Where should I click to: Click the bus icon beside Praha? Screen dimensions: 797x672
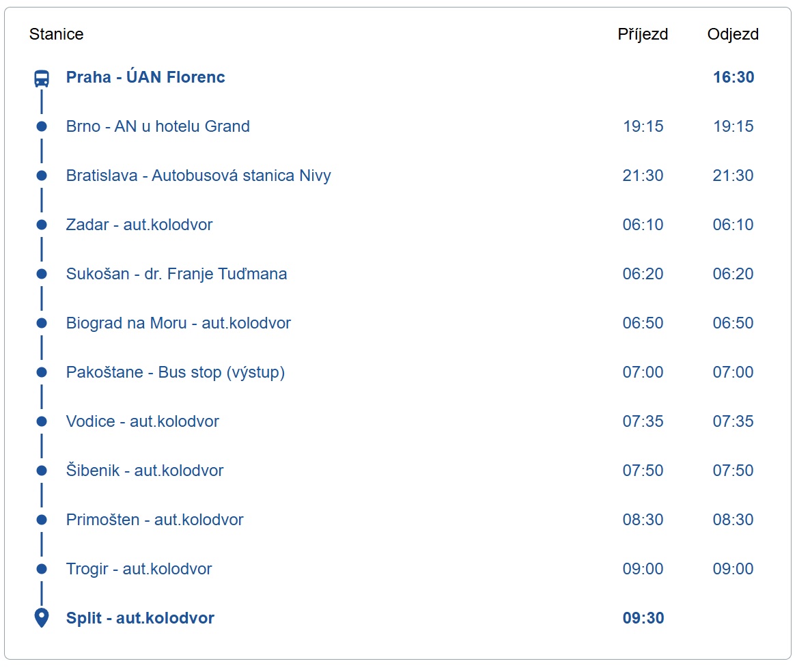click(42, 78)
